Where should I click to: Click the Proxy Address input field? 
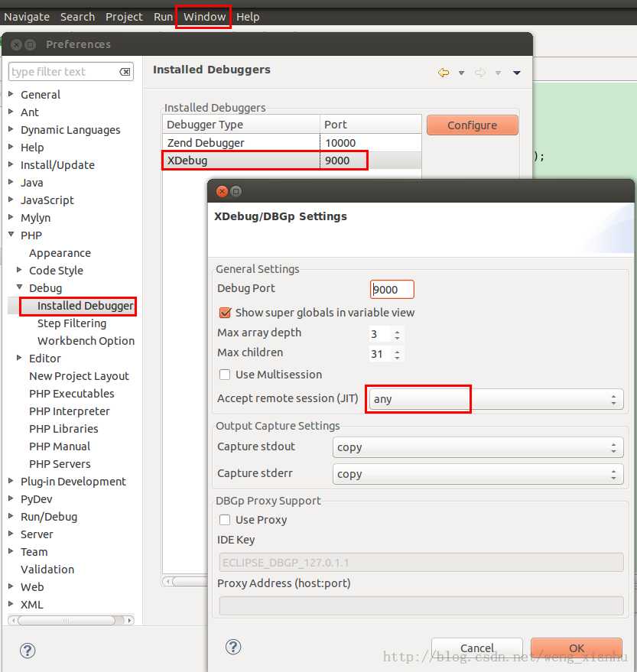point(421,606)
